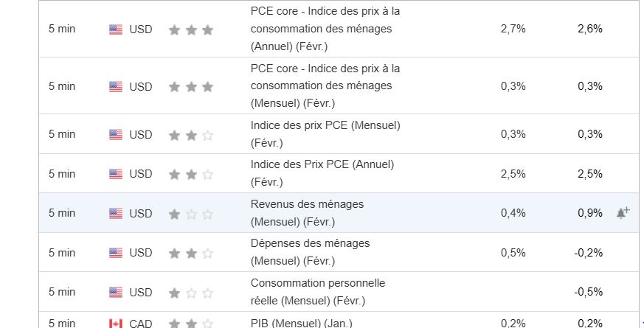
Task: Click the US flag on Dépenses des ménages row
Action: pyautogui.click(x=116, y=253)
